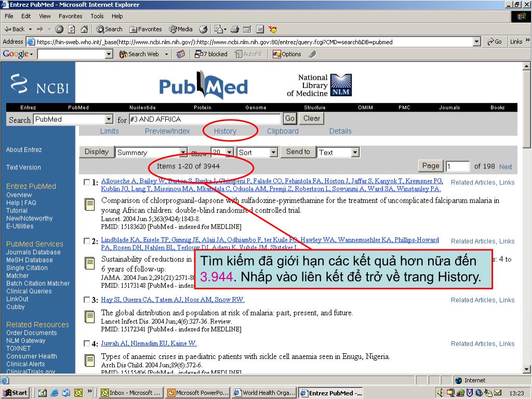Open the Edit menu

point(26,16)
